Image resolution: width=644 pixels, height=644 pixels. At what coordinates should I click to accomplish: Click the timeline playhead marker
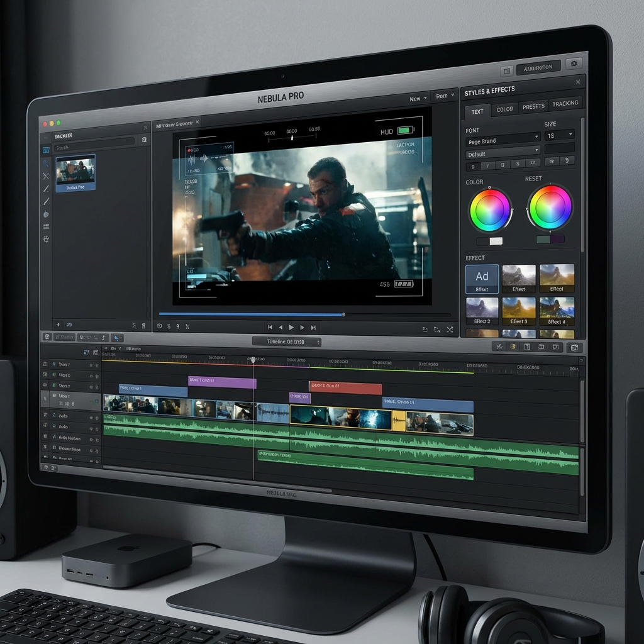coord(253,360)
